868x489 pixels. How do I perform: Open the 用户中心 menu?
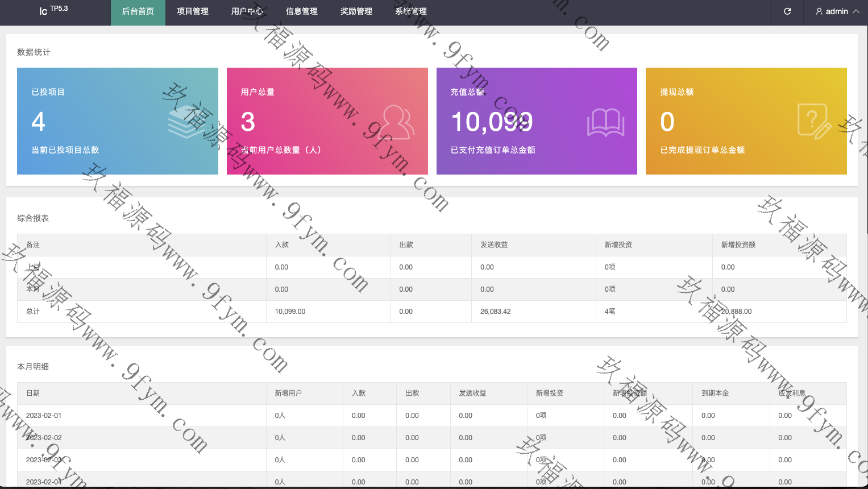247,11
